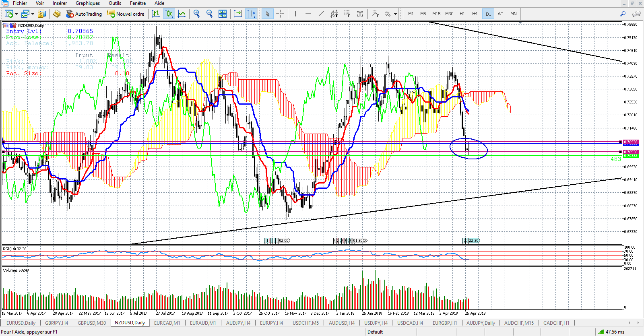The image size is (644, 336).
Task: Switch to the AUDUSD,H4 chart tab
Action: (x=342, y=323)
